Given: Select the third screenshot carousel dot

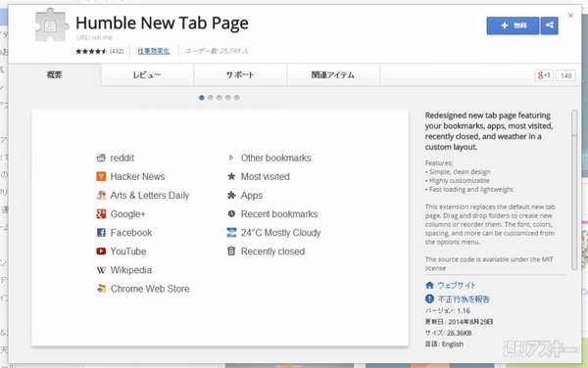Looking at the screenshot, I should point(219,98).
